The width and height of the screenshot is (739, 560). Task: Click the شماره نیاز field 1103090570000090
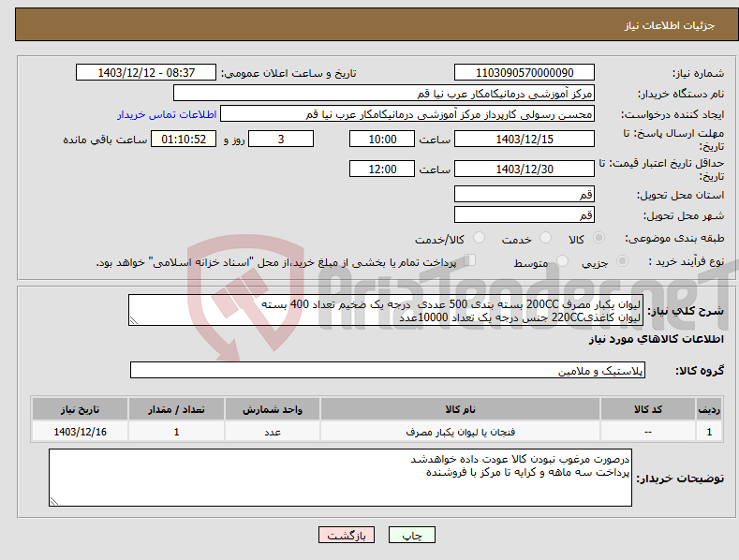click(x=525, y=73)
